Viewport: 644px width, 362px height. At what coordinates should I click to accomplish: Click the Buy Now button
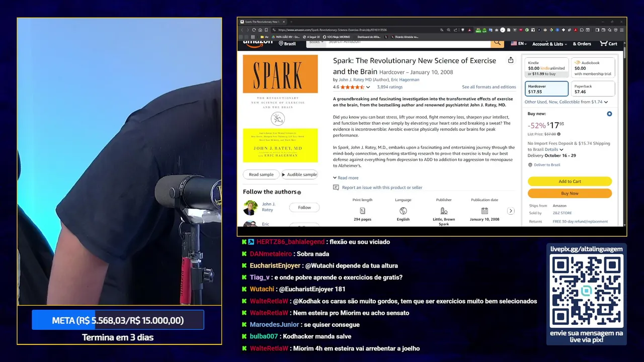pos(570,194)
